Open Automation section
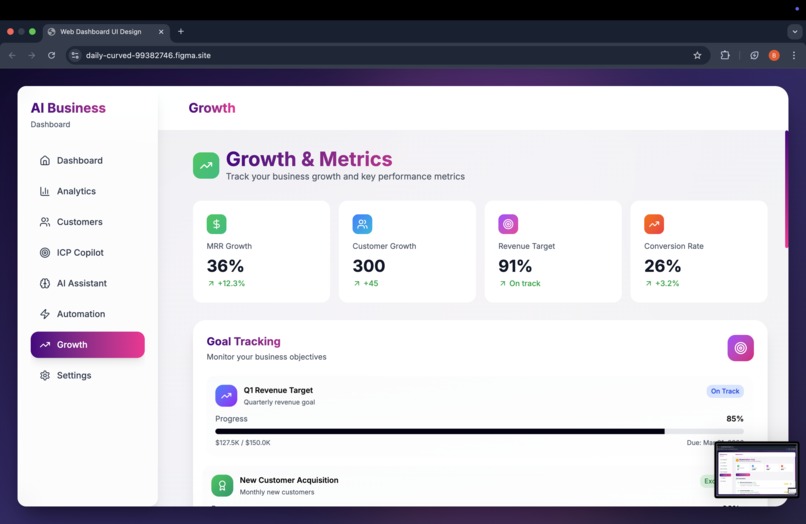The height and width of the screenshot is (524, 806). 87,314
